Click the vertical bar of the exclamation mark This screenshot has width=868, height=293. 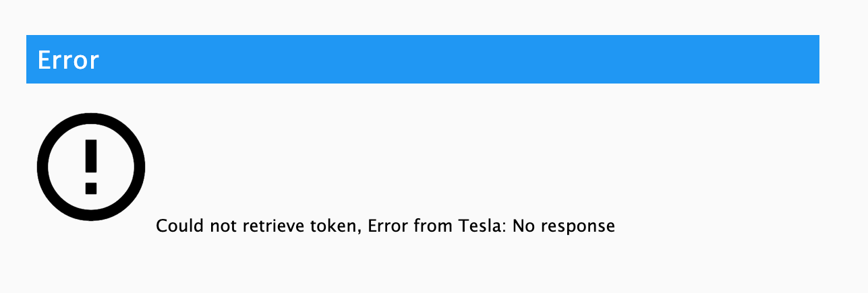[91, 157]
